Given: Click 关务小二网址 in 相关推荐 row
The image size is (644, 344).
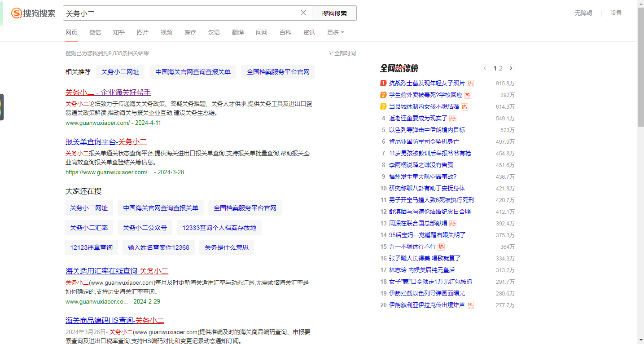Looking at the screenshot, I should 120,72.
